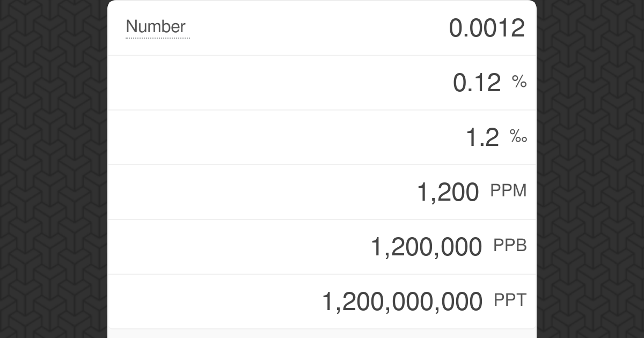Click the PPT unit label
The width and height of the screenshot is (644, 338).
pyautogui.click(x=509, y=300)
